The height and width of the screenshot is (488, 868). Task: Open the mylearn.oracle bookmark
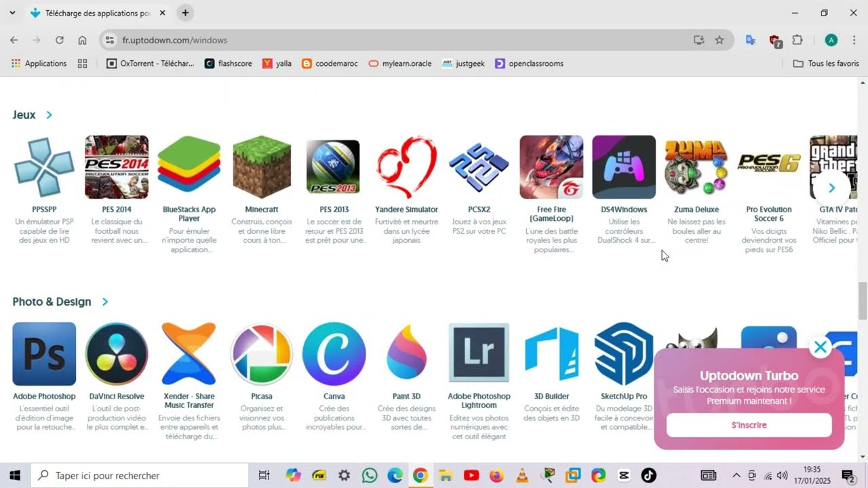[400, 64]
